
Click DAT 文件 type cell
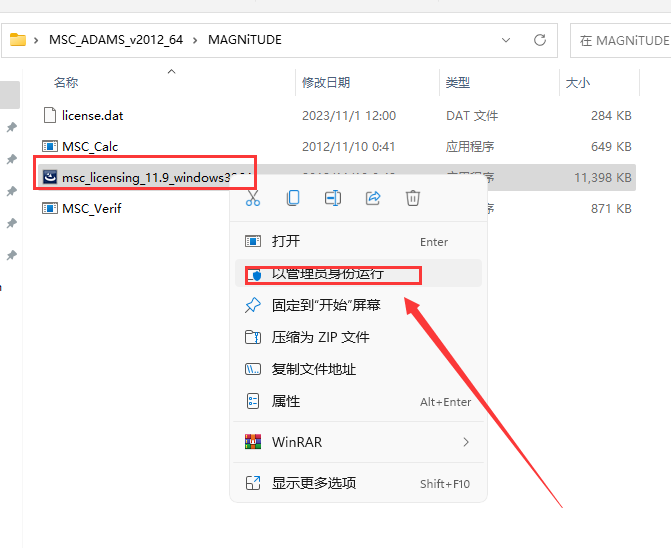472,116
